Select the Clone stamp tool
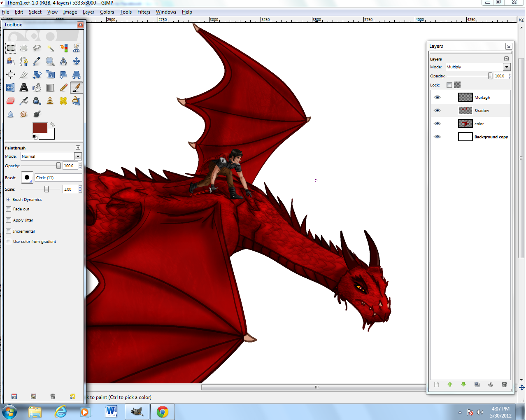The image size is (526, 420). tap(50, 101)
